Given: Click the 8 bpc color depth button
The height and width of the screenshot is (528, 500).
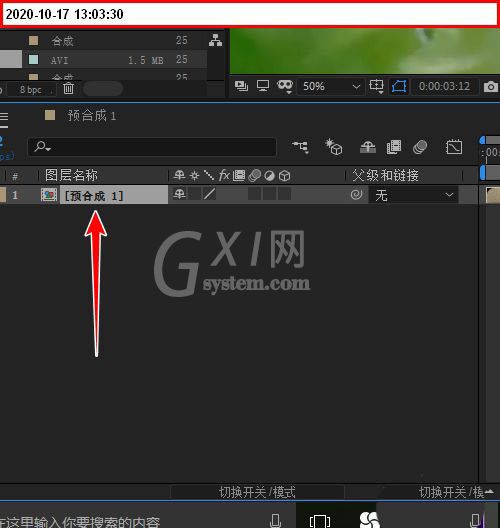Looking at the screenshot, I should click(x=31, y=90).
